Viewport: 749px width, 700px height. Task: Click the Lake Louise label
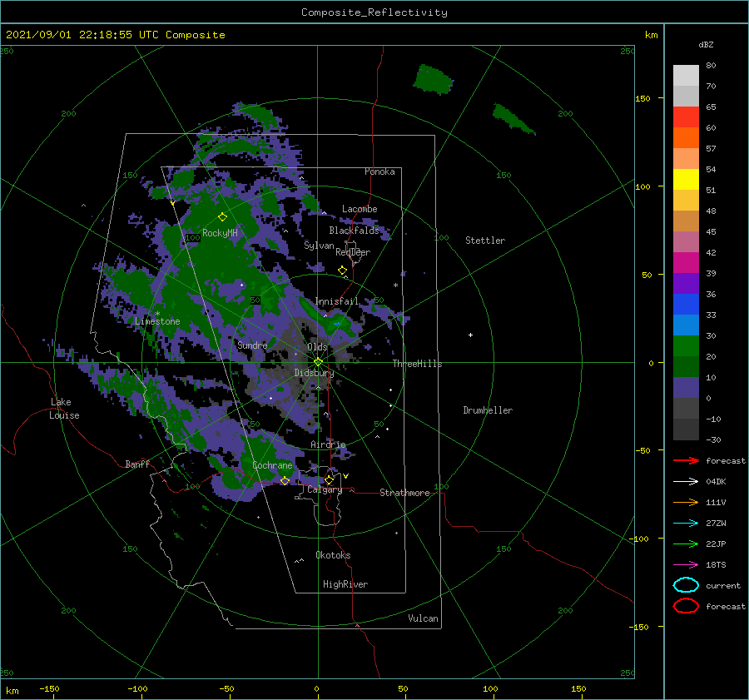click(x=64, y=409)
